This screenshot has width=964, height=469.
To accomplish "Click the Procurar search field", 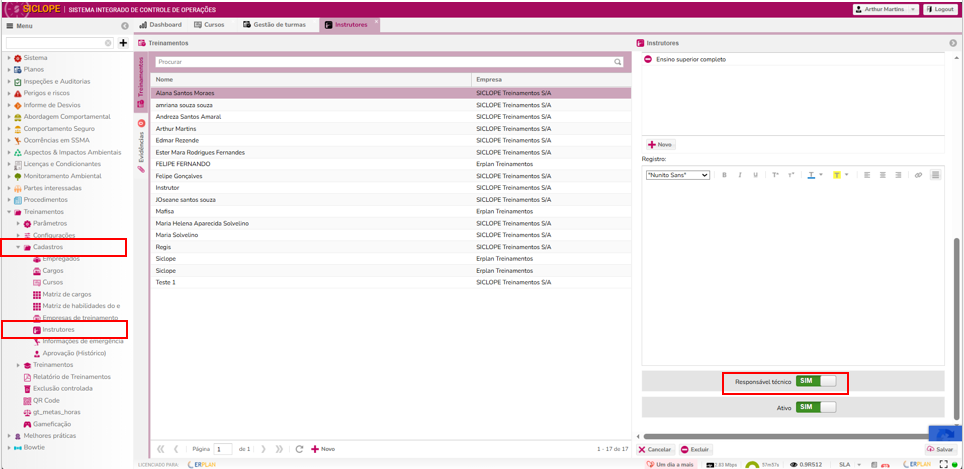I will (x=383, y=62).
